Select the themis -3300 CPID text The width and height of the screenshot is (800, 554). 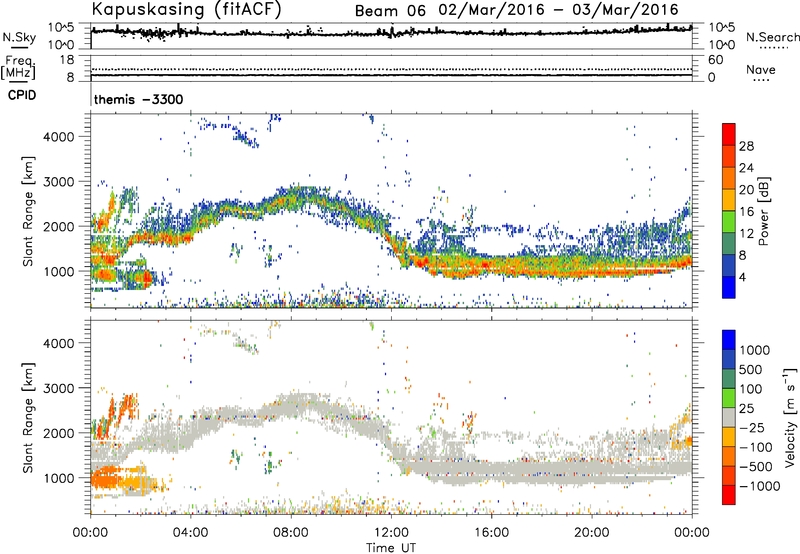click(138, 99)
